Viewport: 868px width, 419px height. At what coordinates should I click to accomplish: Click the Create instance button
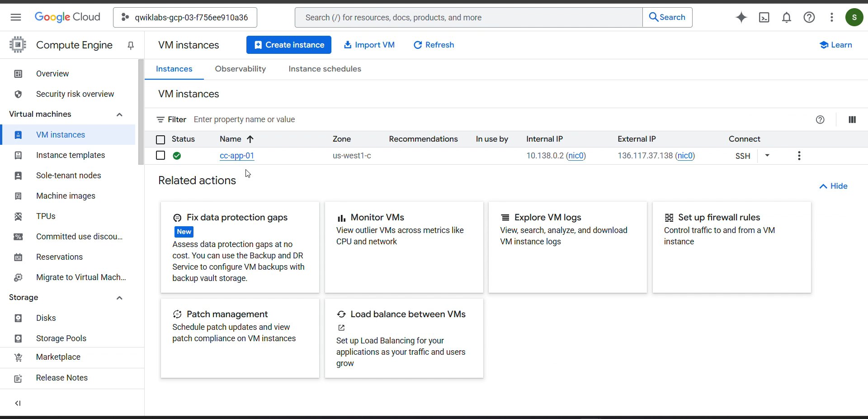click(289, 45)
